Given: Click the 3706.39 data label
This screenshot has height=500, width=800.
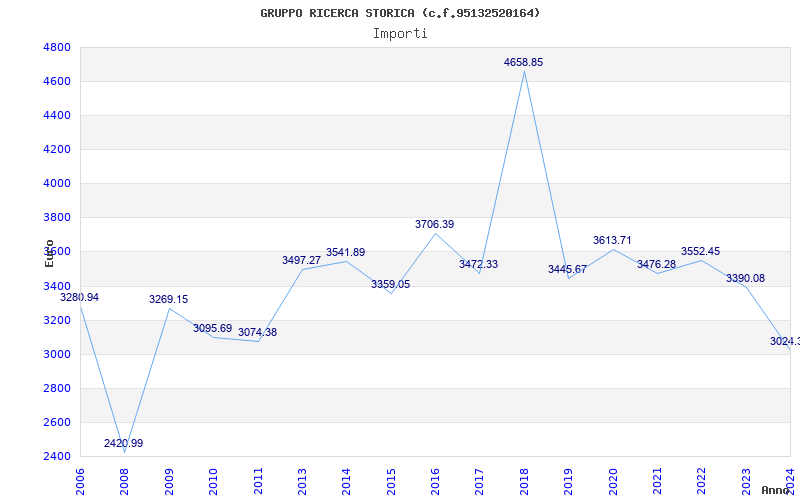Looking at the screenshot, I should click(435, 224).
